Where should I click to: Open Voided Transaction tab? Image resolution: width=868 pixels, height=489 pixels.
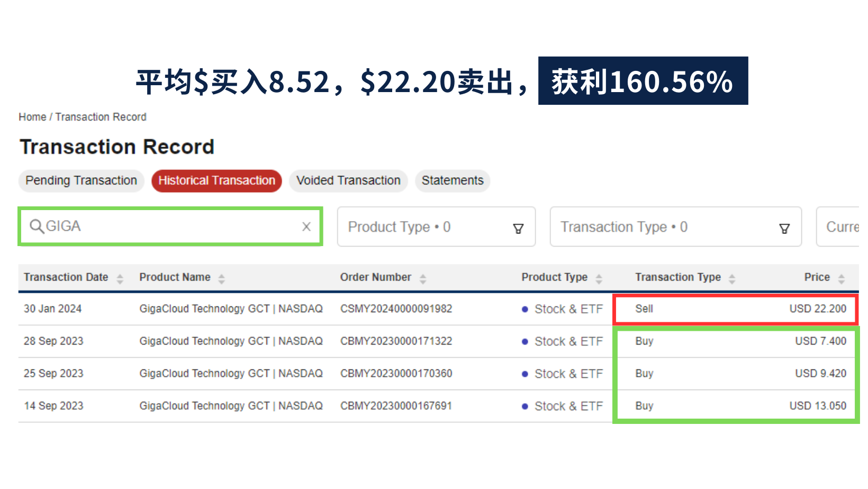pyautogui.click(x=348, y=180)
